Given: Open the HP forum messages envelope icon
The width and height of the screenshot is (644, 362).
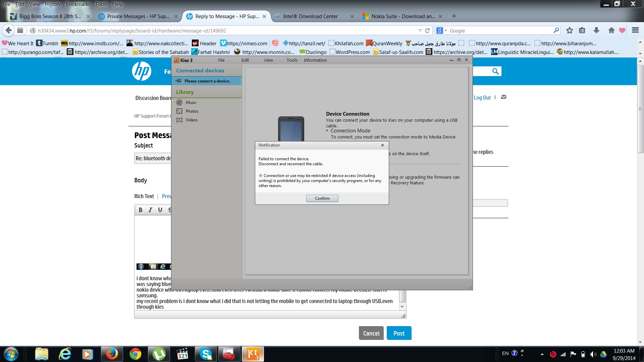Looking at the screenshot, I should point(503,97).
